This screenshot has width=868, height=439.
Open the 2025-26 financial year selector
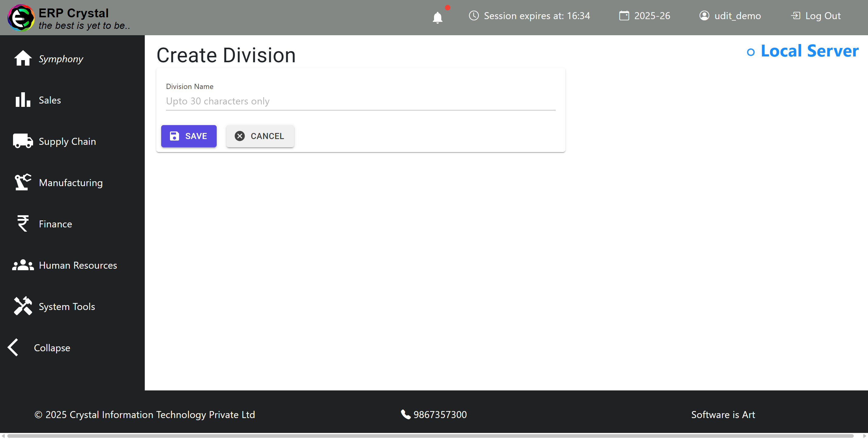[x=645, y=16]
